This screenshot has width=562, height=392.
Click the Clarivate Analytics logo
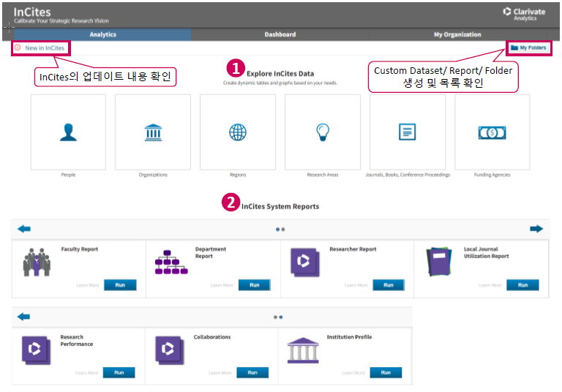525,14
